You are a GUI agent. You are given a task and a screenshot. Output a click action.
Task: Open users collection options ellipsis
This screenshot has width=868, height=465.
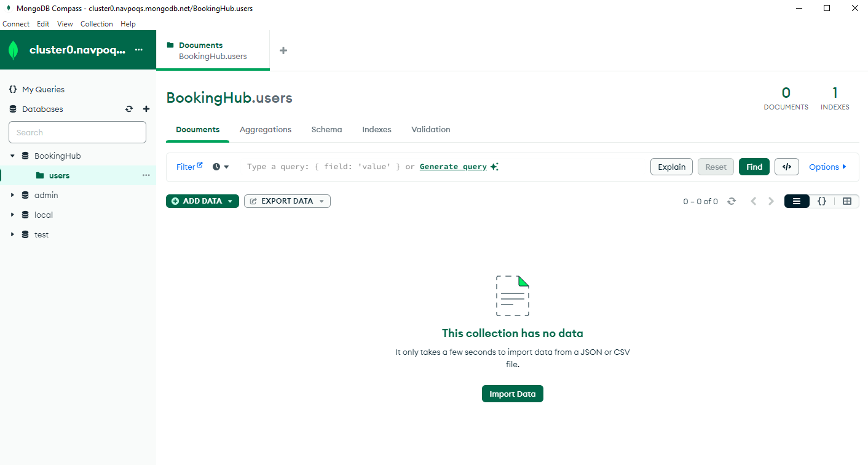point(146,175)
